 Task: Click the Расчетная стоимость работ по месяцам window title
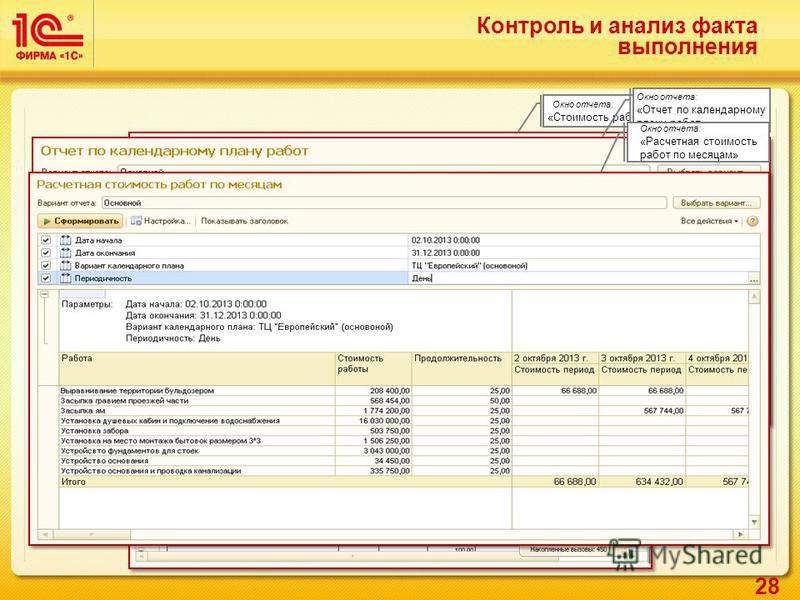(160, 185)
